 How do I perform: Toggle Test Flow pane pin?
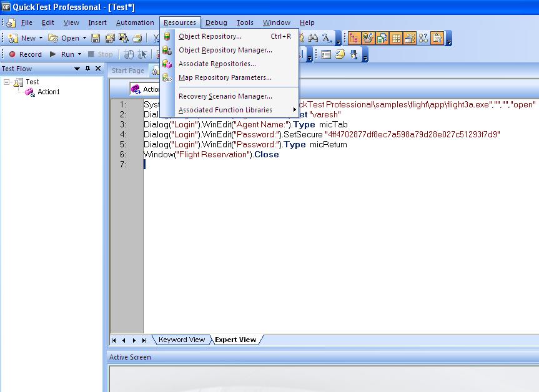click(x=87, y=69)
